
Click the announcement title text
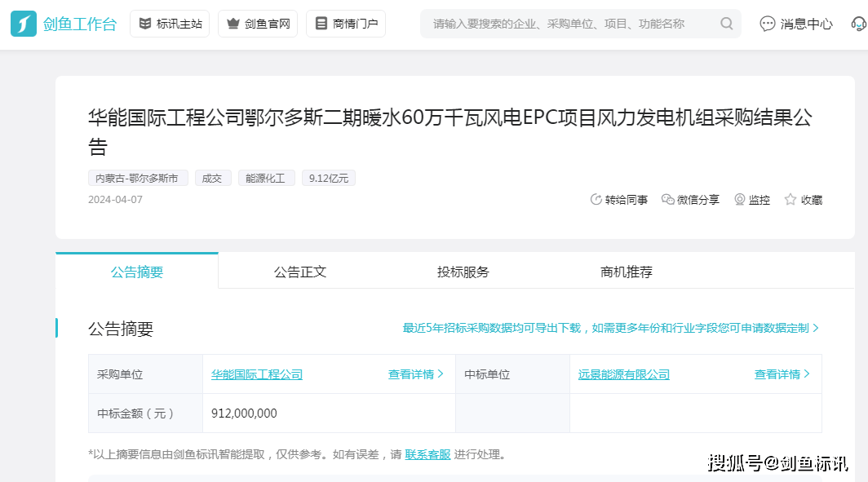(x=450, y=132)
